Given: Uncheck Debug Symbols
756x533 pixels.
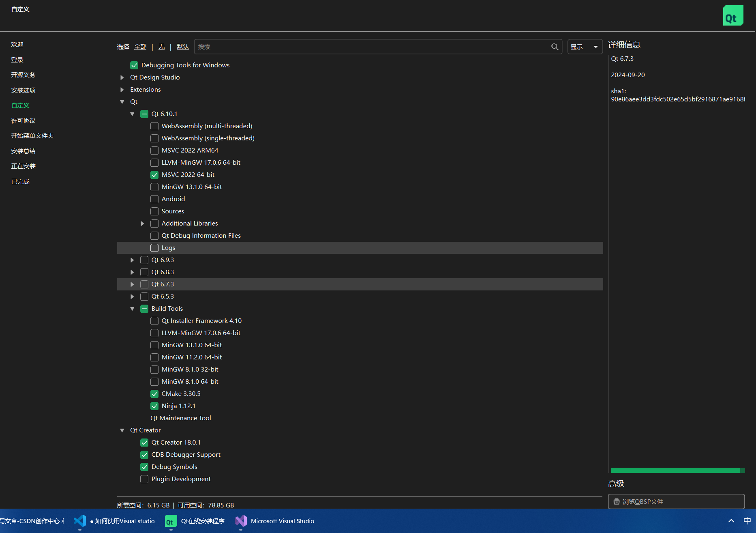Looking at the screenshot, I should point(144,467).
